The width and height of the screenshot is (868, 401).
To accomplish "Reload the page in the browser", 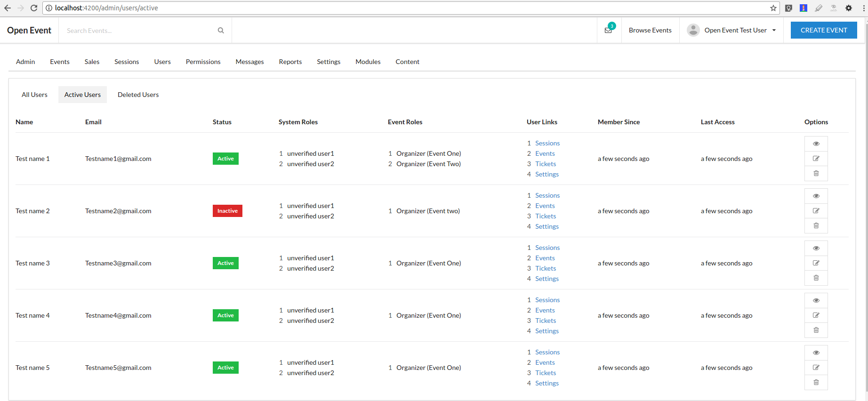I will coord(34,8).
